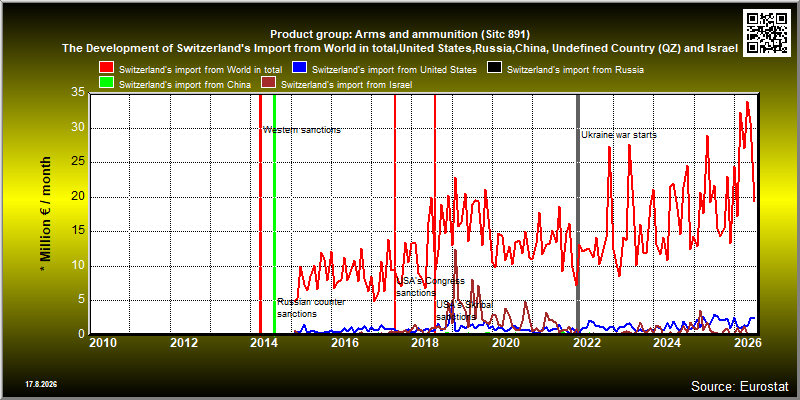
Task: Click the y-axis value 10
Action: (x=78, y=266)
